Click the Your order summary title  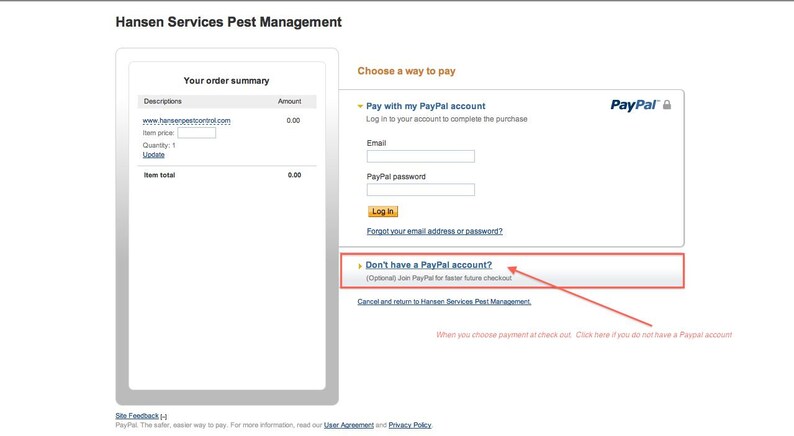pyautogui.click(x=226, y=81)
